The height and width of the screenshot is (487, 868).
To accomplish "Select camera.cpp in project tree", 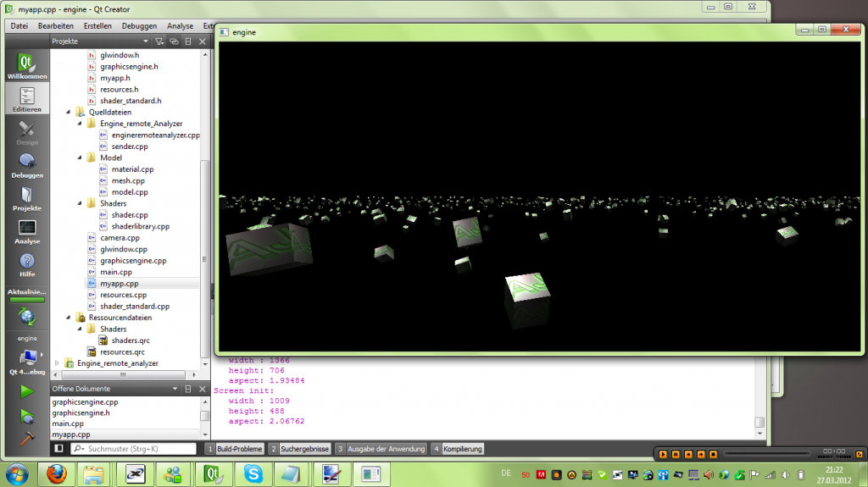I will pos(120,238).
